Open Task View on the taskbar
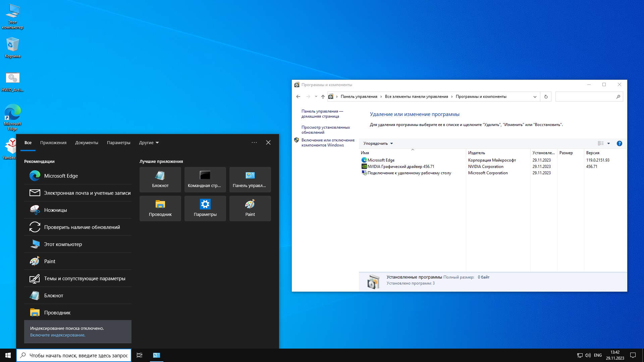This screenshot has width=644, height=362. coord(140,355)
